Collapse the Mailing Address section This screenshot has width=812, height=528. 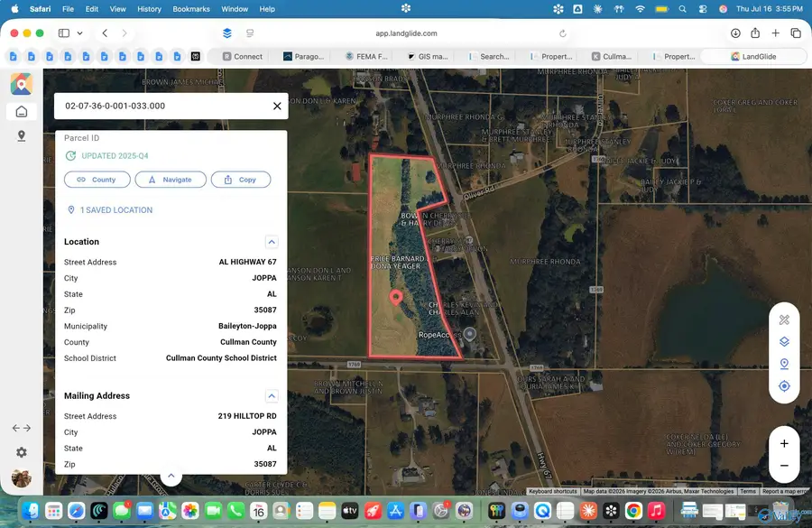point(272,396)
